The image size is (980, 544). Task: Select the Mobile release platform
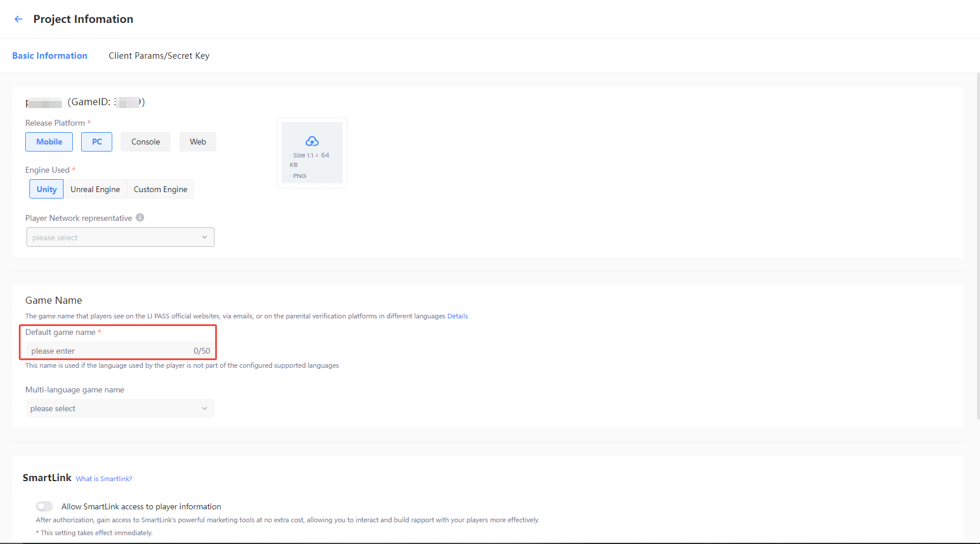point(49,142)
